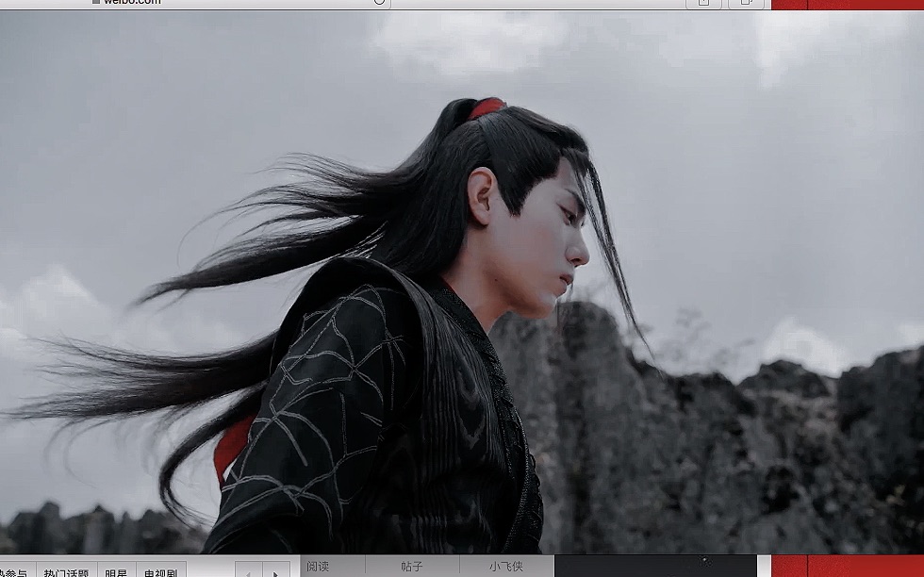Open the 明星 tab
This screenshot has width=924, height=577.
[116, 570]
